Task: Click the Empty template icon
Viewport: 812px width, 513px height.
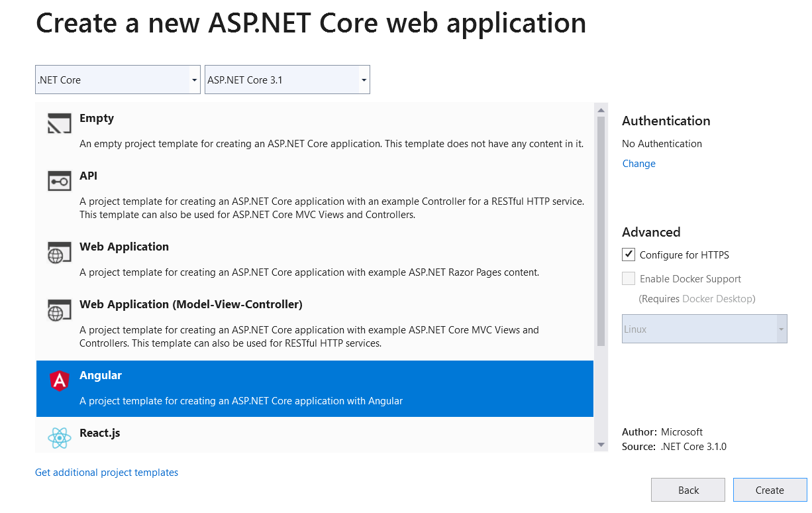Action: click(60, 123)
